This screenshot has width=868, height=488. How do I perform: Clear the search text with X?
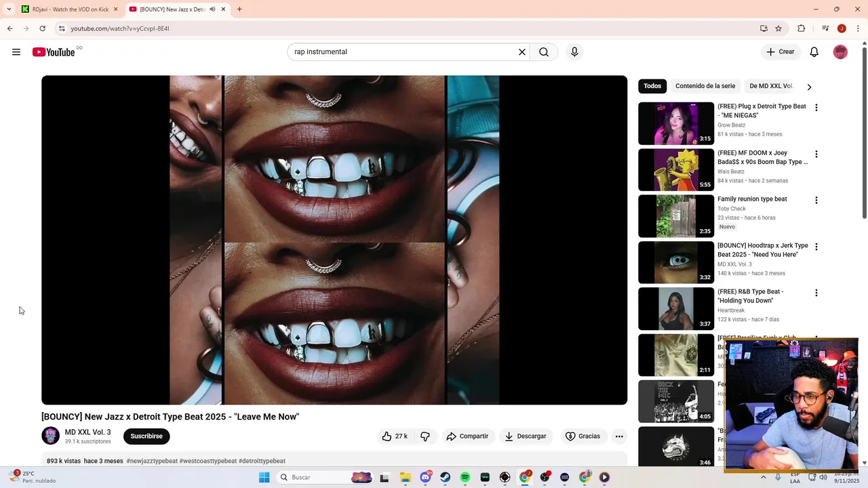(522, 52)
